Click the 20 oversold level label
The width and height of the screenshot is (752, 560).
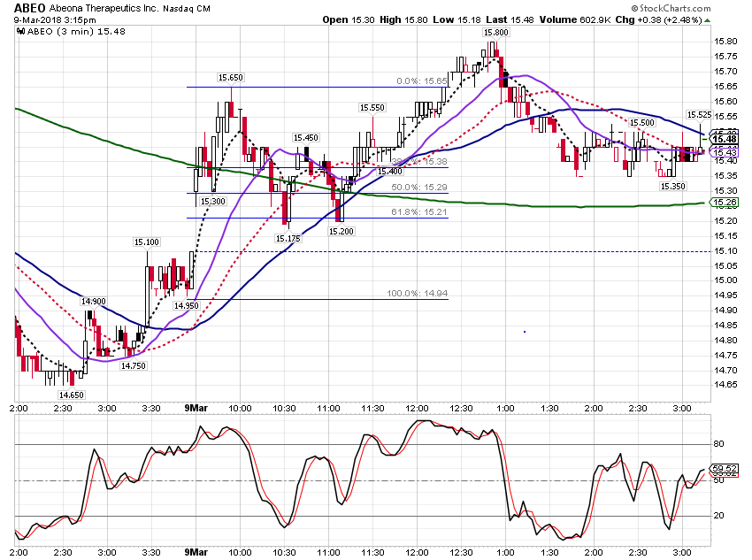(x=719, y=516)
